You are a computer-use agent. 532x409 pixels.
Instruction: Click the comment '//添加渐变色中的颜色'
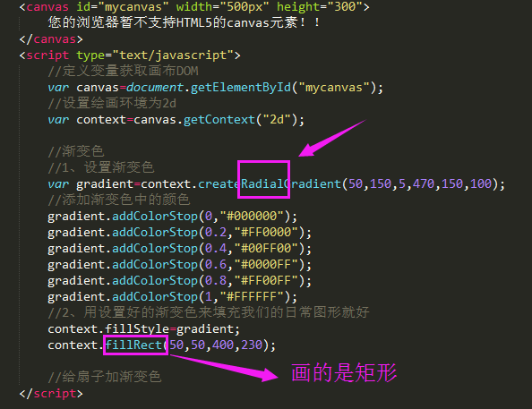point(119,200)
